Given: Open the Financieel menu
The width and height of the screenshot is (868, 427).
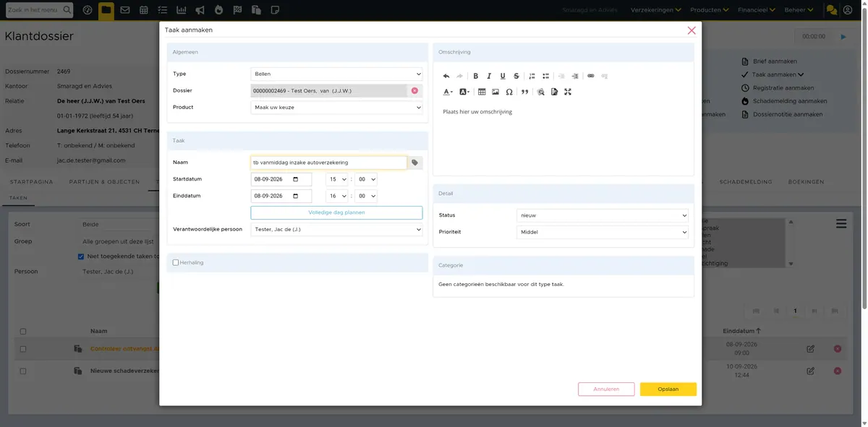Looking at the screenshot, I should coord(757,10).
